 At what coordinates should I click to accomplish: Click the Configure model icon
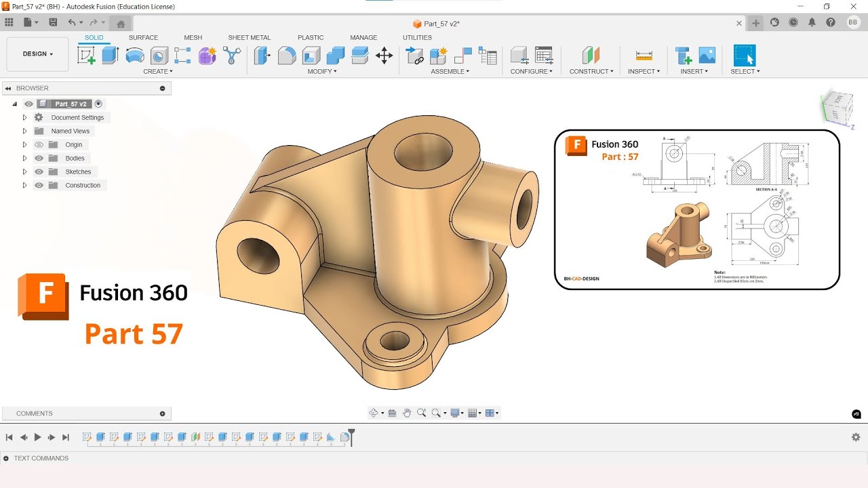point(519,56)
